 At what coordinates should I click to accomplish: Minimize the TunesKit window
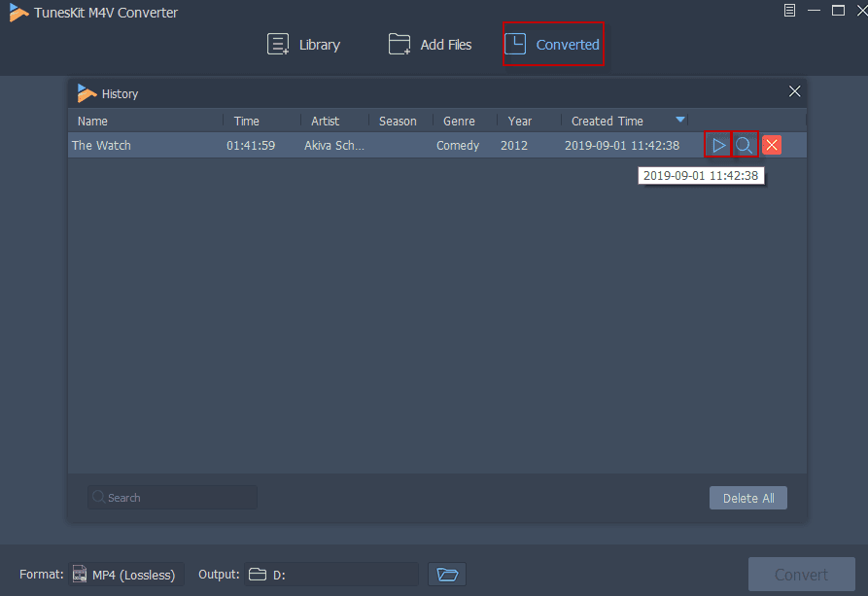point(814,10)
